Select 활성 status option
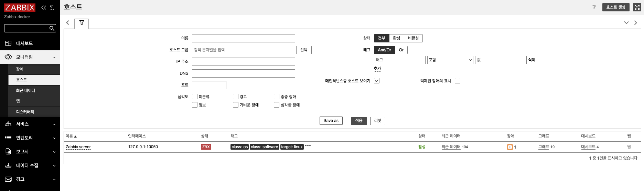644x191 pixels. [397, 38]
